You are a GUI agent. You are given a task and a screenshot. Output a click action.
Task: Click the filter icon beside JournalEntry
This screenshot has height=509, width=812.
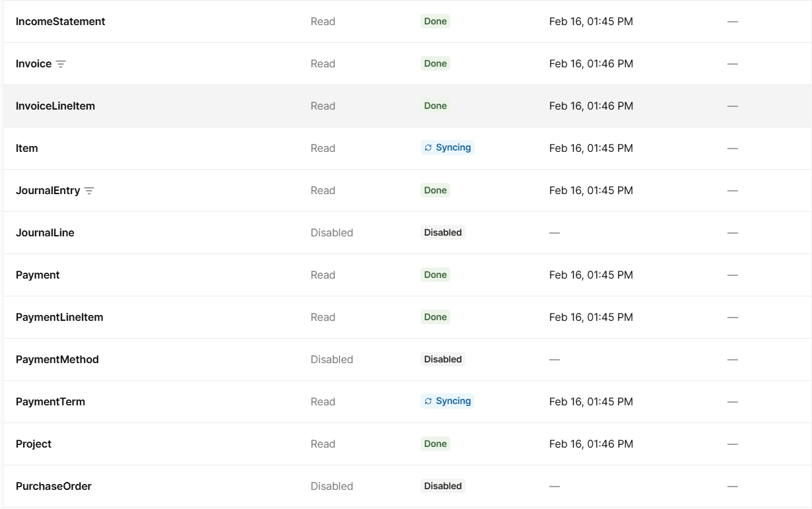tap(89, 191)
